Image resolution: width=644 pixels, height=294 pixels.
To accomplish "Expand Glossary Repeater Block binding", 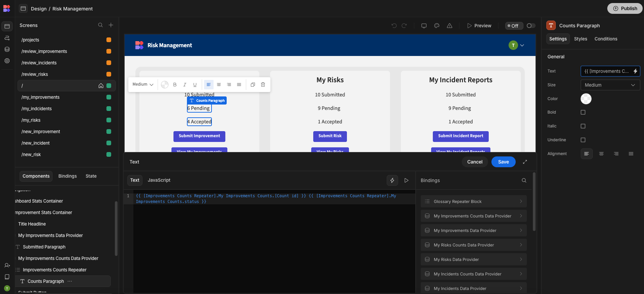I will [473, 201].
